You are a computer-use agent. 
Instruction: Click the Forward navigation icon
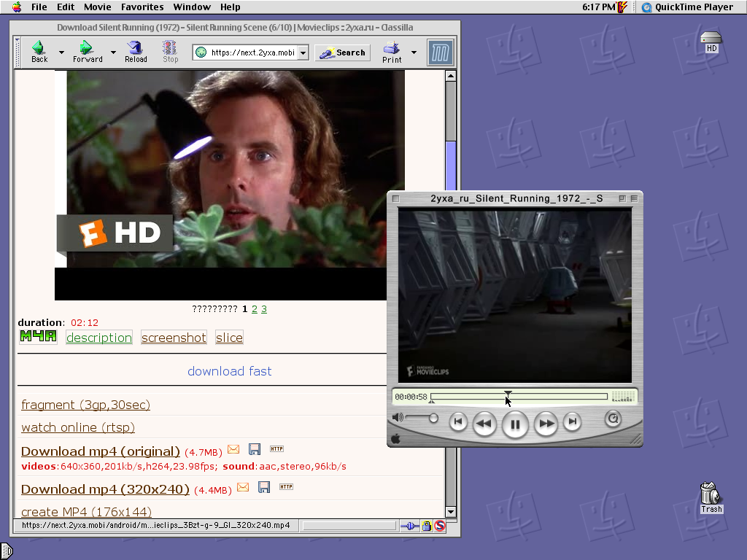(88, 52)
